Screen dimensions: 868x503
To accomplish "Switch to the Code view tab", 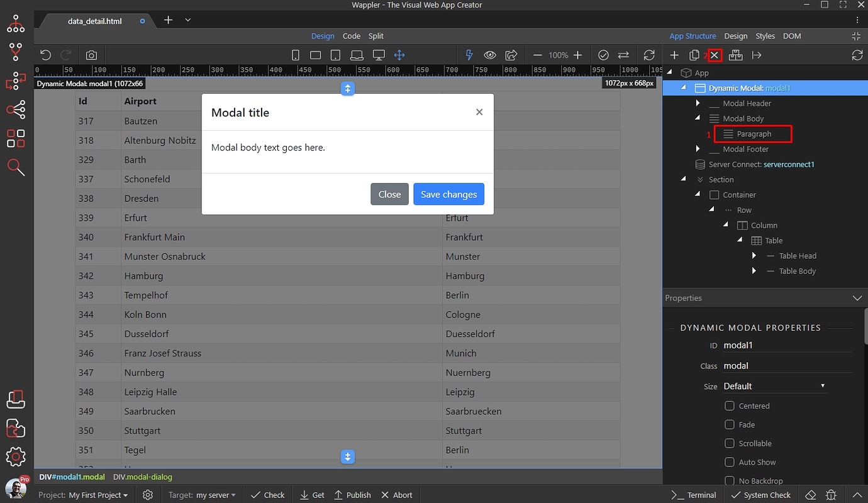I will (352, 36).
